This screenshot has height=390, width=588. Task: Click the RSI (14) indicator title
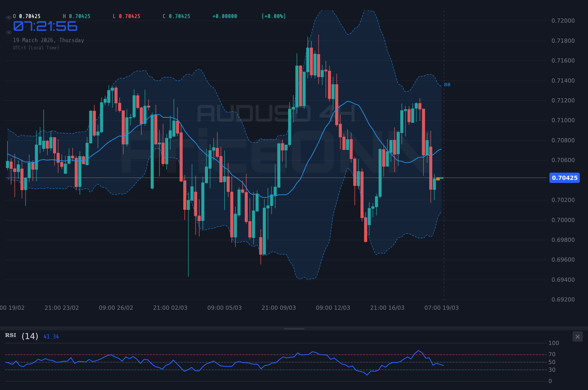point(21,335)
